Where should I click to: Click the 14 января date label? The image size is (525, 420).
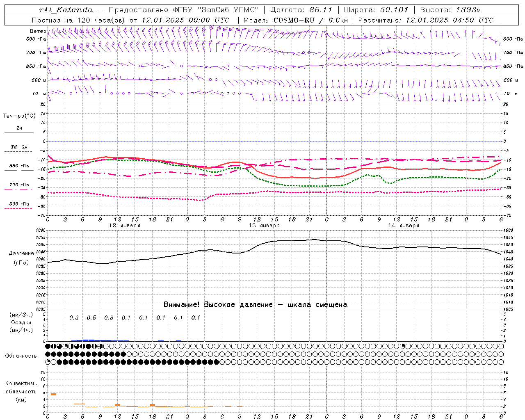point(404,226)
